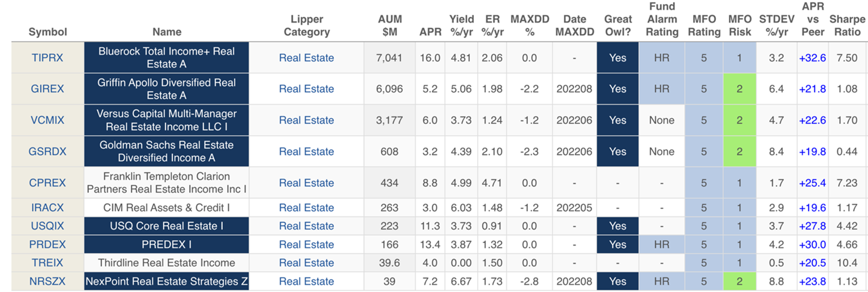Click the Bluerock Total Income+ Real Estate name

(x=167, y=58)
